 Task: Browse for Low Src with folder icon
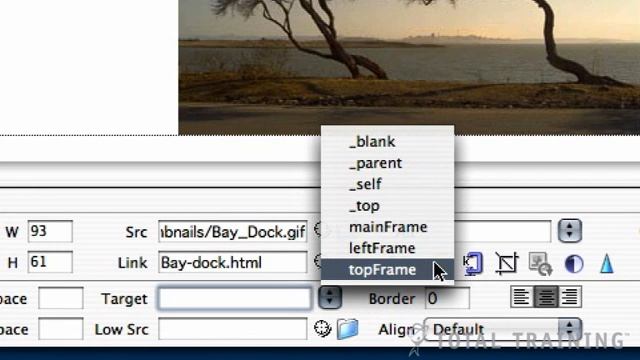coord(347,329)
